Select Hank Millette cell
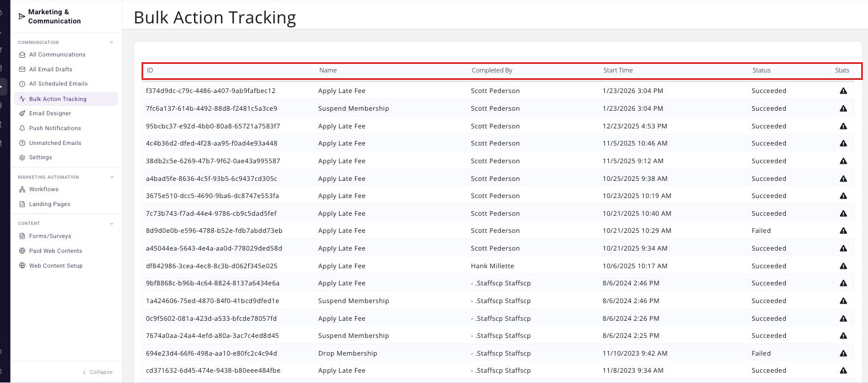 pyautogui.click(x=492, y=266)
